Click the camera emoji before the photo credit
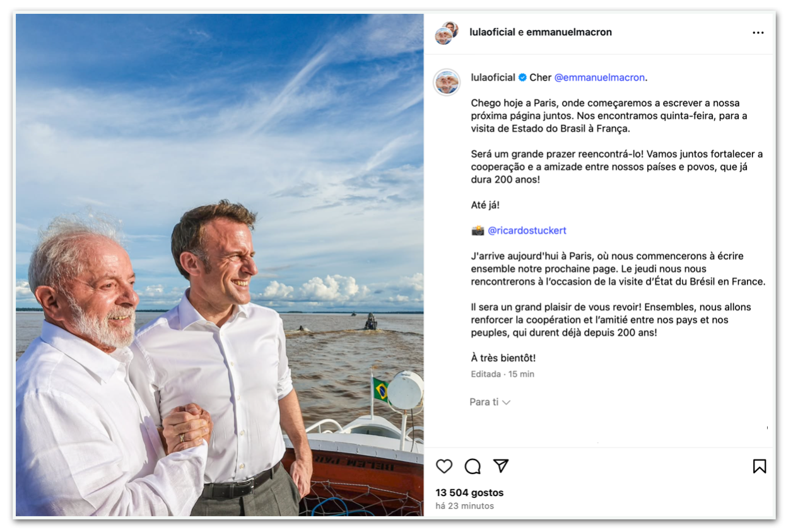The height and width of the screenshot is (532, 786). point(478,231)
